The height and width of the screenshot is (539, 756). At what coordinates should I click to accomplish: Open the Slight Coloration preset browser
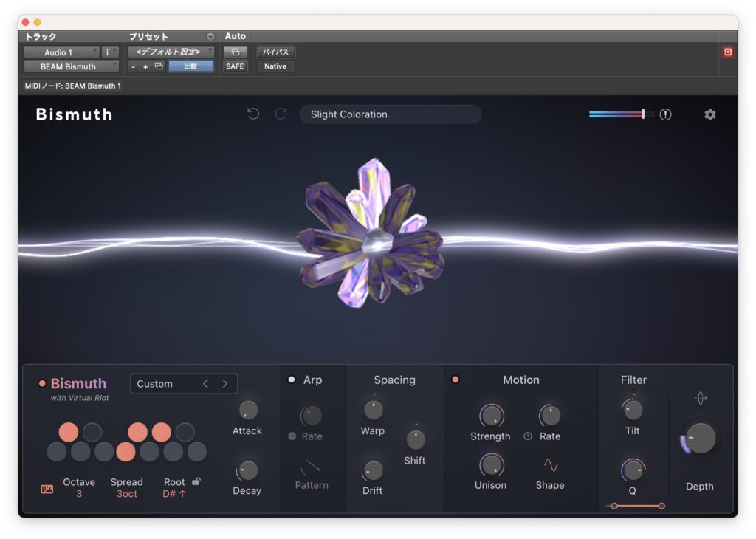point(391,114)
